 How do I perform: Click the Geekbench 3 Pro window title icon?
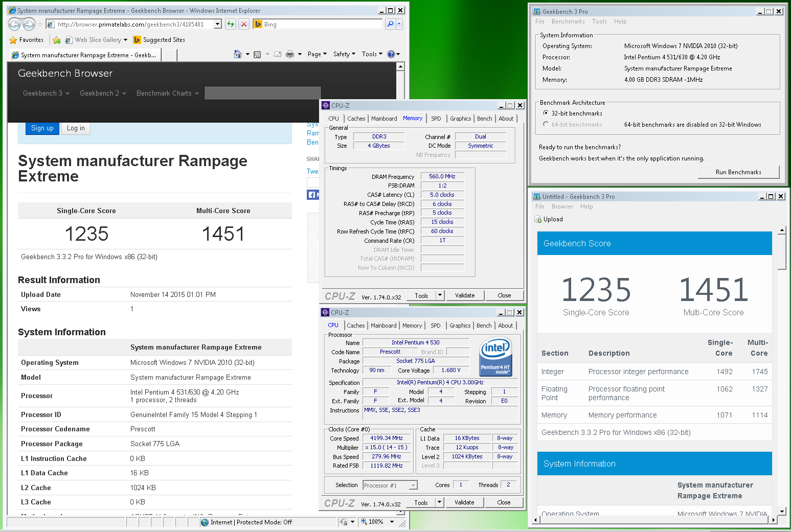point(537,11)
